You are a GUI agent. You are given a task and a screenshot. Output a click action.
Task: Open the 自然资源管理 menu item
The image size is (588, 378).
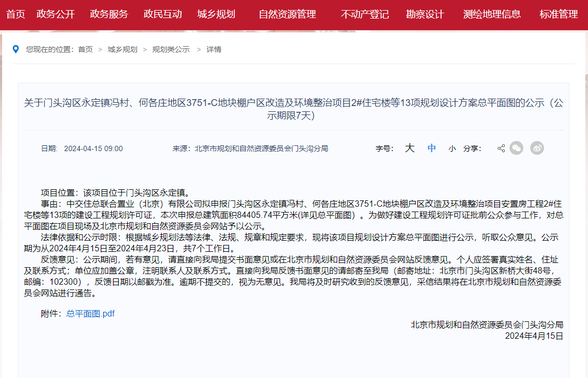coord(287,14)
